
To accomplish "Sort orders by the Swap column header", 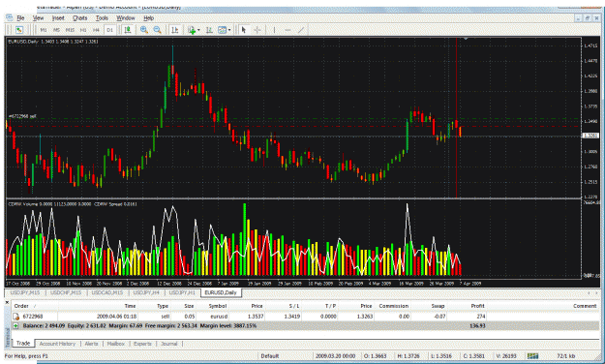I will [438, 306].
